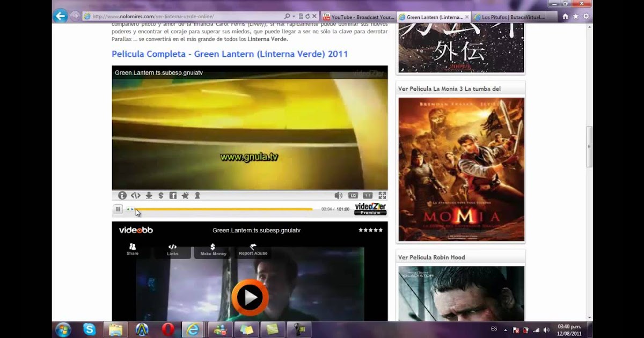This screenshot has height=338, width=644.
Task: Click the videobb Links button
Action: 173,250
